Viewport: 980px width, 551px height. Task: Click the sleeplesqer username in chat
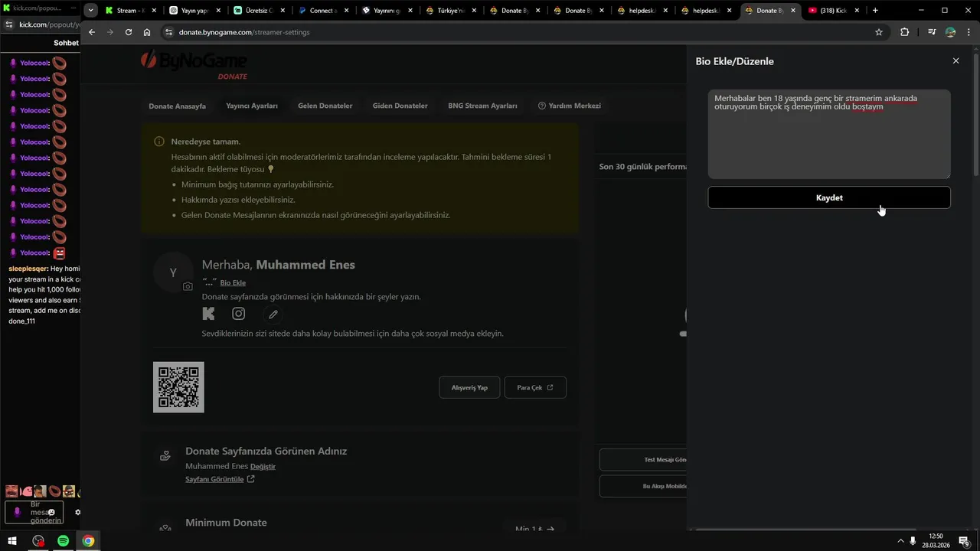pyautogui.click(x=28, y=269)
